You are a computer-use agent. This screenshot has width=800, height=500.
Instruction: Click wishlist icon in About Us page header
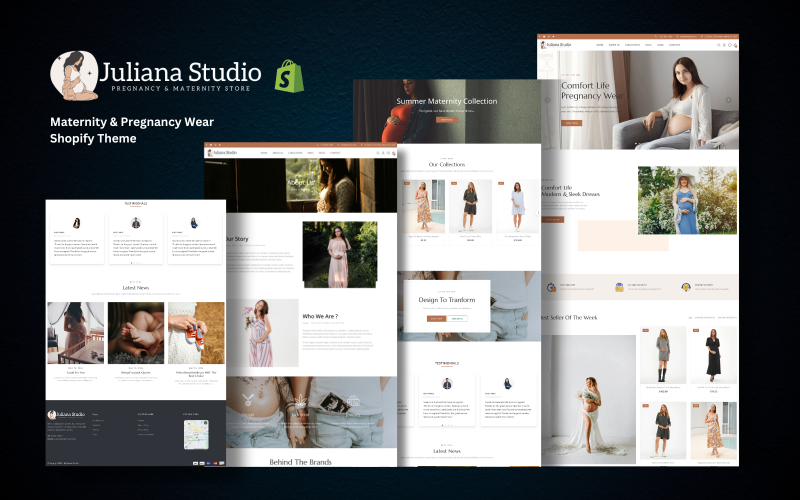388,153
